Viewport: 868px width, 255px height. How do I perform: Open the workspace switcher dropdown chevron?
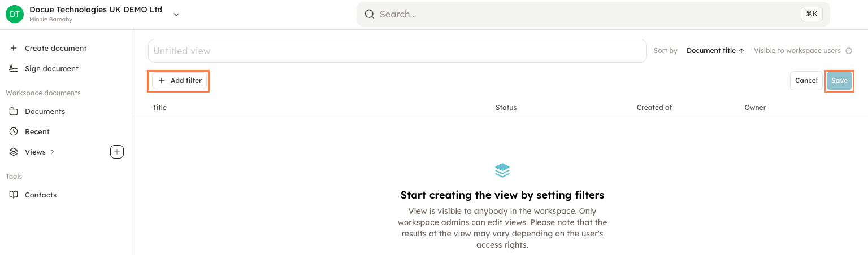176,15
